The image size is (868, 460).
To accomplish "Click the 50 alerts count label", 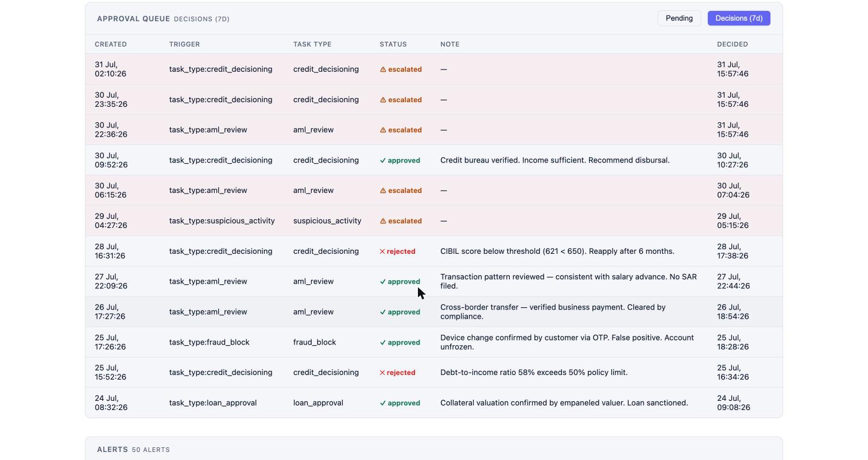I will click(x=151, y=450).
